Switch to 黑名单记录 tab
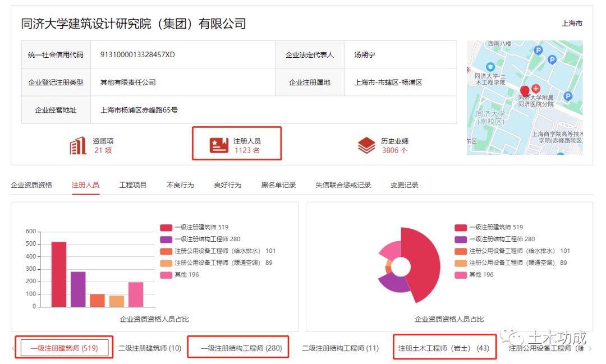The width and height of the screenshot is (606, 364). (x=278, y=185)
